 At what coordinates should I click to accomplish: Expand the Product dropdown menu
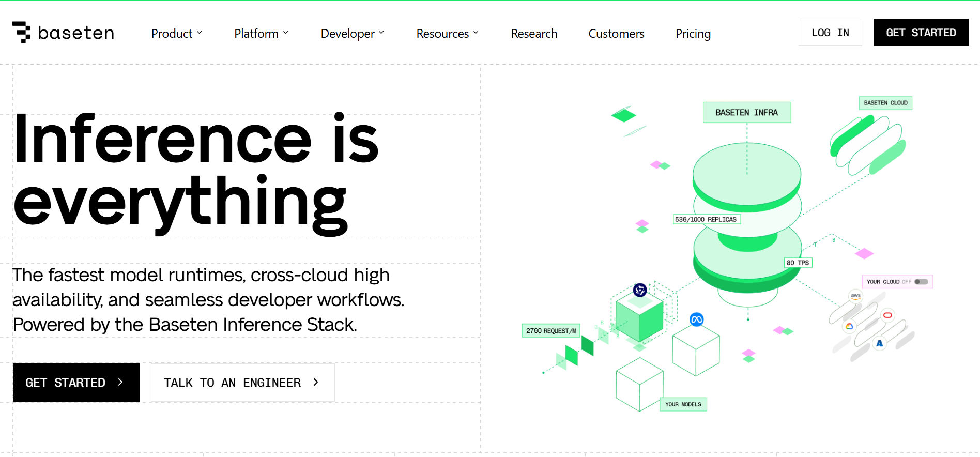click(x=176, y=34)
